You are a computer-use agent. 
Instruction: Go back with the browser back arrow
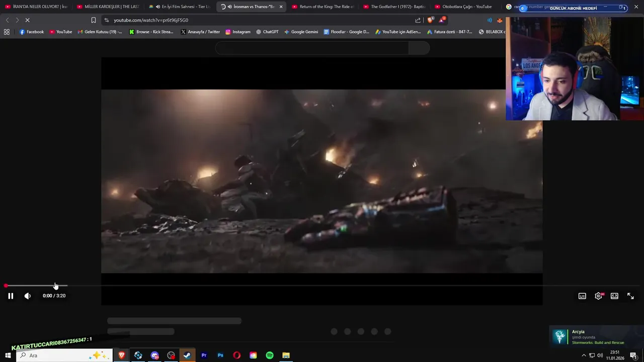7,20
